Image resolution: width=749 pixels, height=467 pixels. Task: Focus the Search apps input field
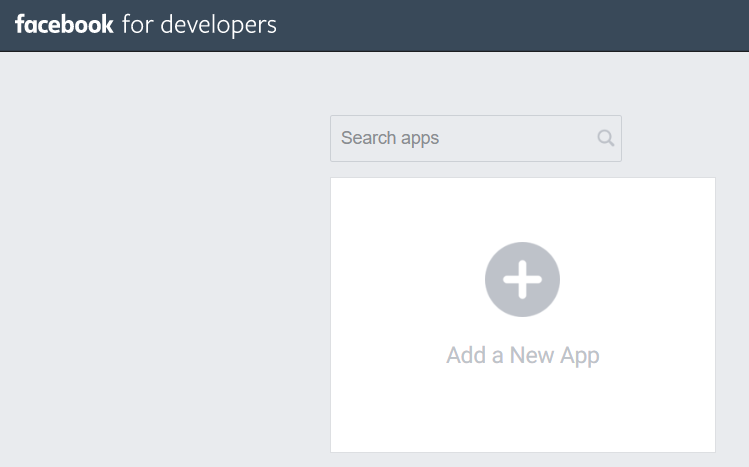pos(476,138)
